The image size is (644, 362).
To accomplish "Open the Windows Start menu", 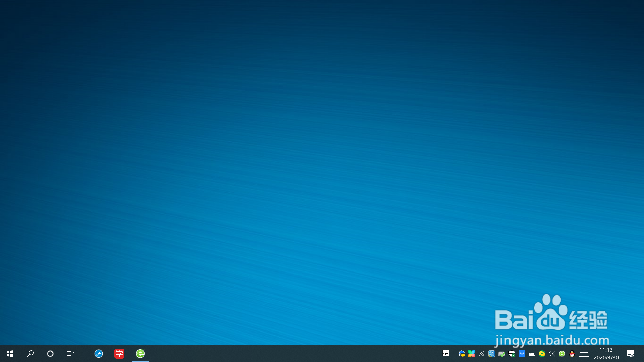I will 10,354.
